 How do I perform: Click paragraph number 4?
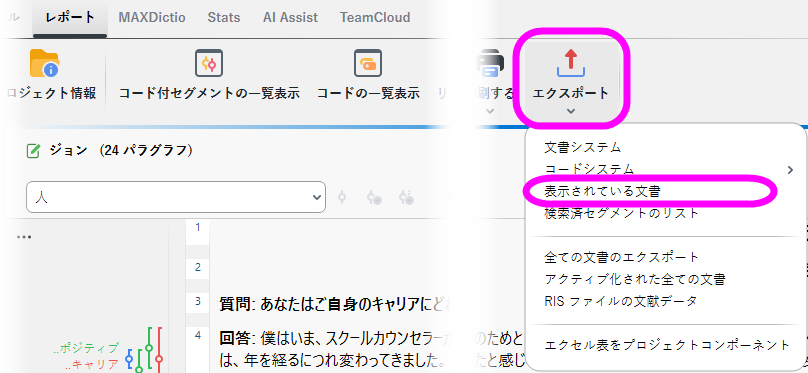pos(198,335)
